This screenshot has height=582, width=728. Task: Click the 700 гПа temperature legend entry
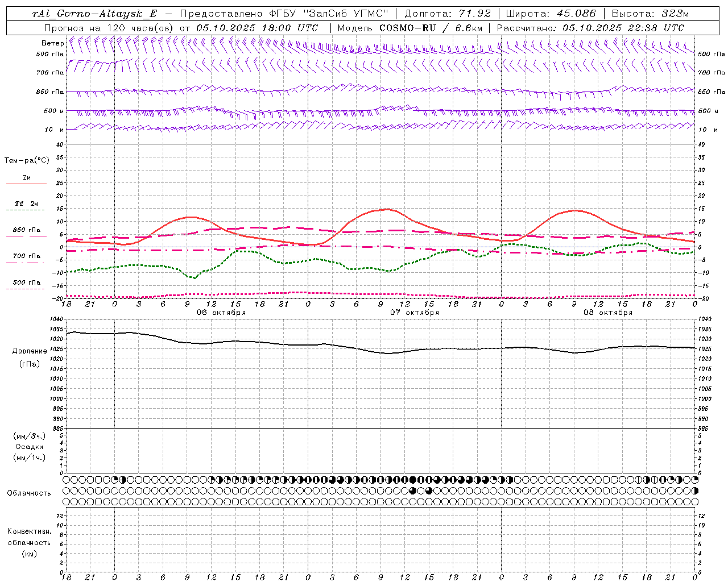pos(26,256)
